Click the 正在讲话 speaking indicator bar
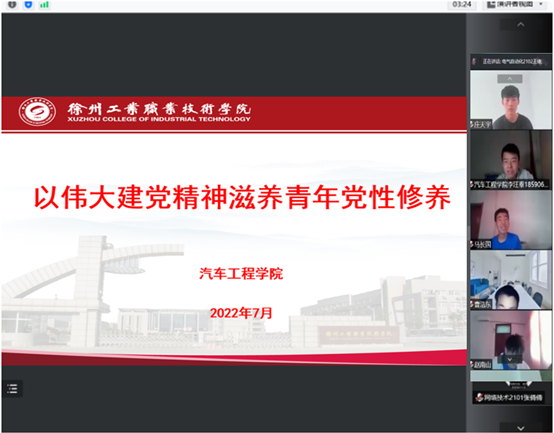The image size is (554, 433). pyautogui.click(x=511, y=61)
